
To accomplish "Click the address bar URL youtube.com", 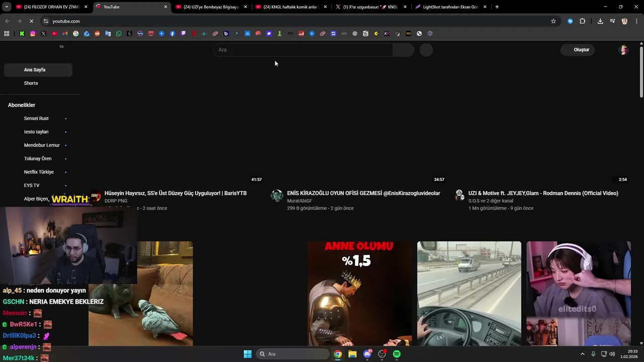I will tap(66, 21).
